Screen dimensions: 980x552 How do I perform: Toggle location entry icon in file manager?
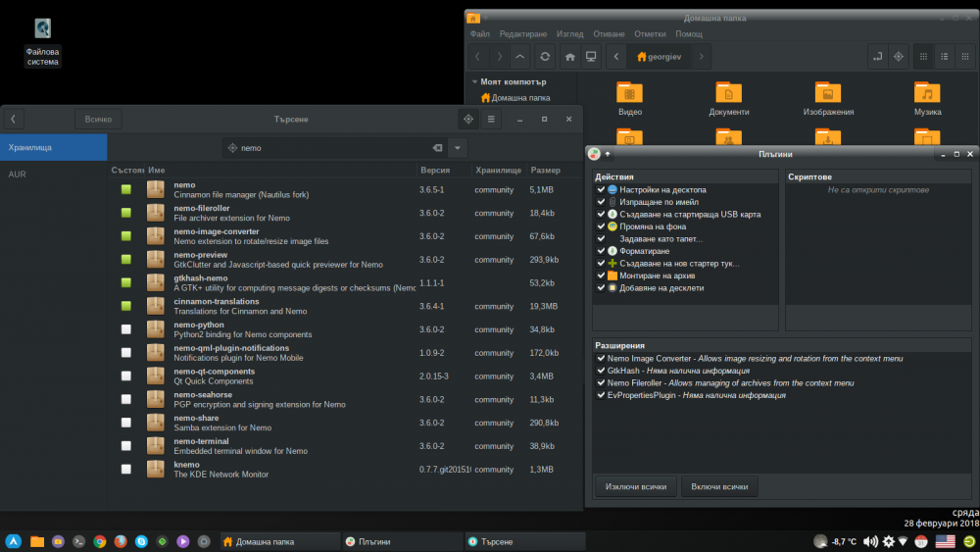coord(877,57)
